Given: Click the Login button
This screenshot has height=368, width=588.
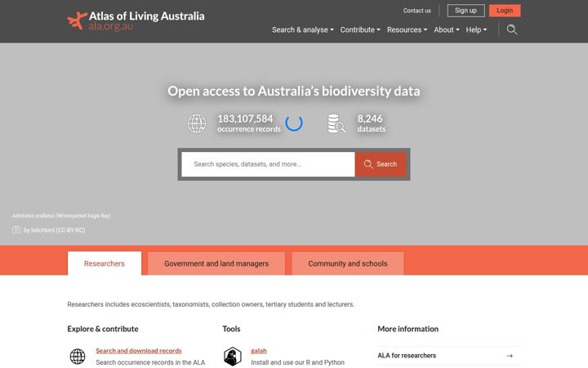Looking at the screenshot, I should (x=505, y=11).
